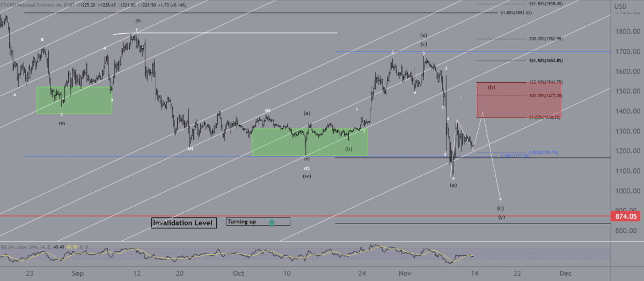Click the 161.80%(1653.85) Fibonacci label
Image resolution: width=644 pixels, height=281 pixels.
tap(546, 61)
